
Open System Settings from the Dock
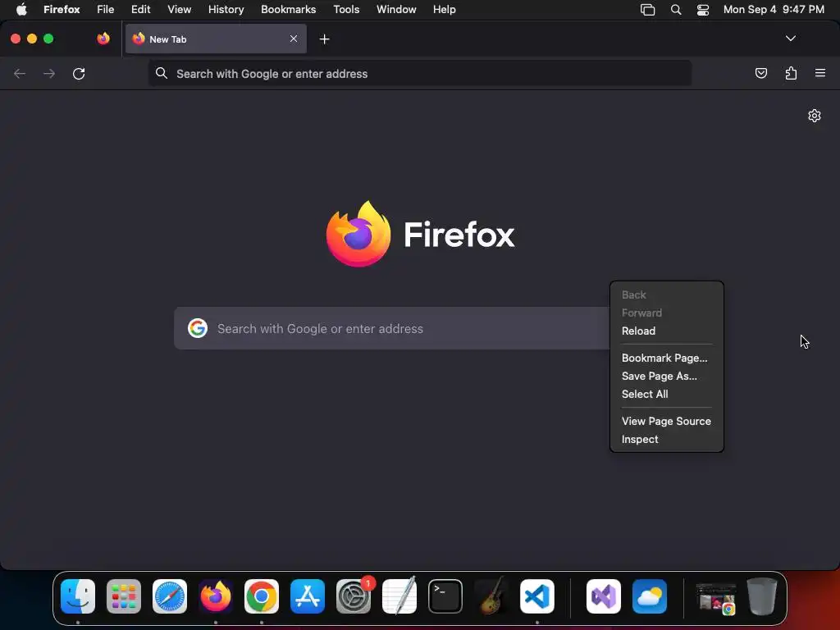point(354,596)
